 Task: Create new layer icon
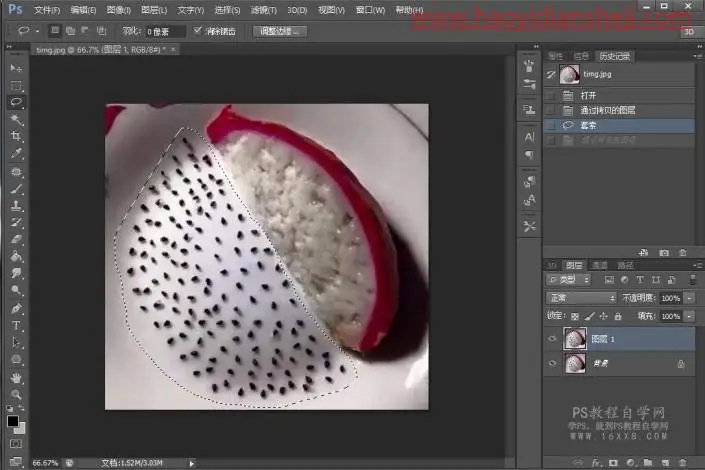pos(665,462)
